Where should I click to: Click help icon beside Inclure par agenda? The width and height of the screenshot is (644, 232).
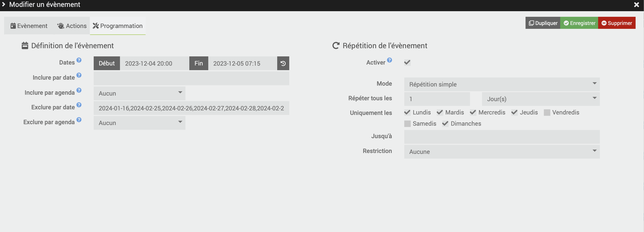click(79, 90)
